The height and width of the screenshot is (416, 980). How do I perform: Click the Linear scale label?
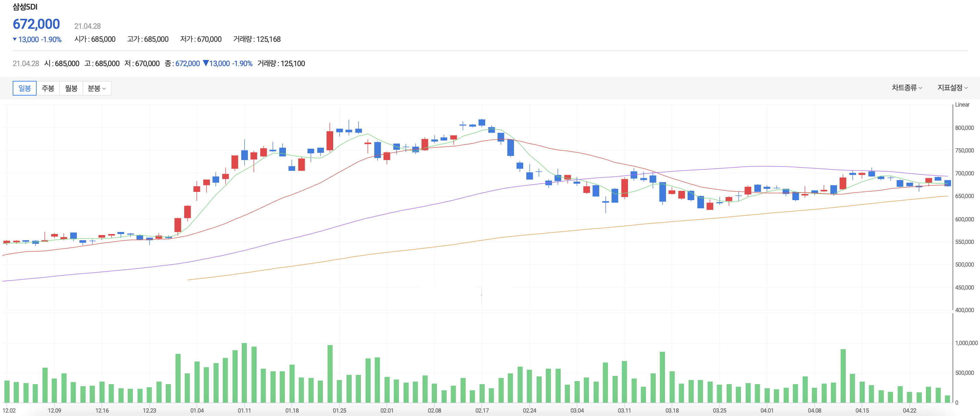[x=962, y=105]
